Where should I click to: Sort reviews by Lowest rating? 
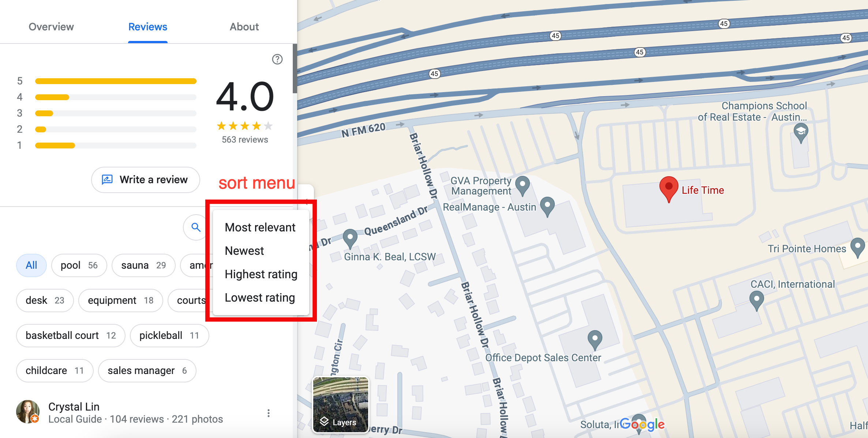(259, 298)
